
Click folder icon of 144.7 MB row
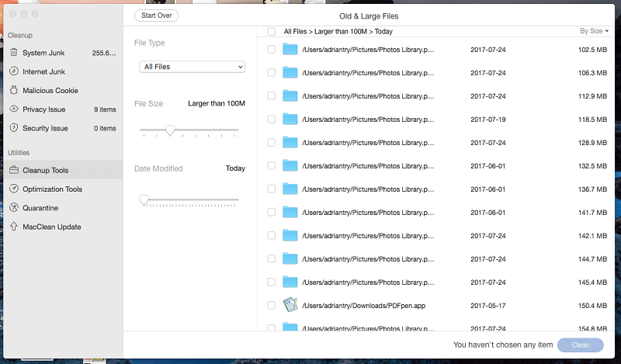click(290, 258)
